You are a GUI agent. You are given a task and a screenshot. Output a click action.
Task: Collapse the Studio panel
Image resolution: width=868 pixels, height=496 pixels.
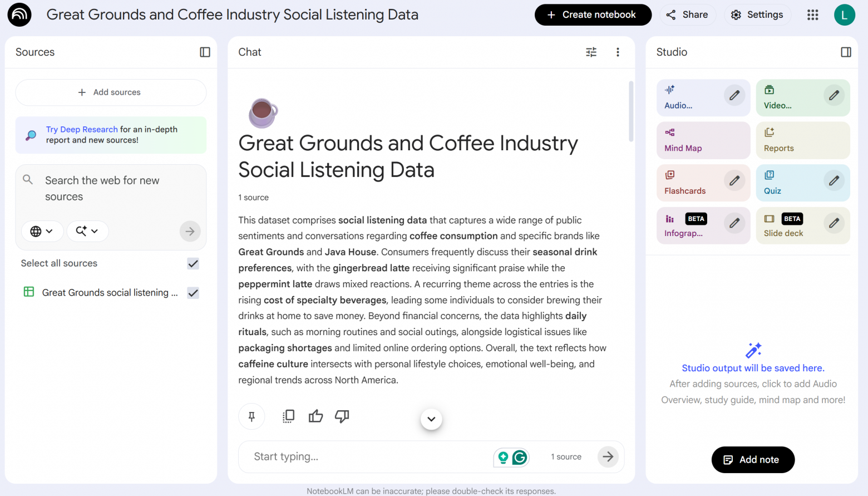tap(845, 52)
